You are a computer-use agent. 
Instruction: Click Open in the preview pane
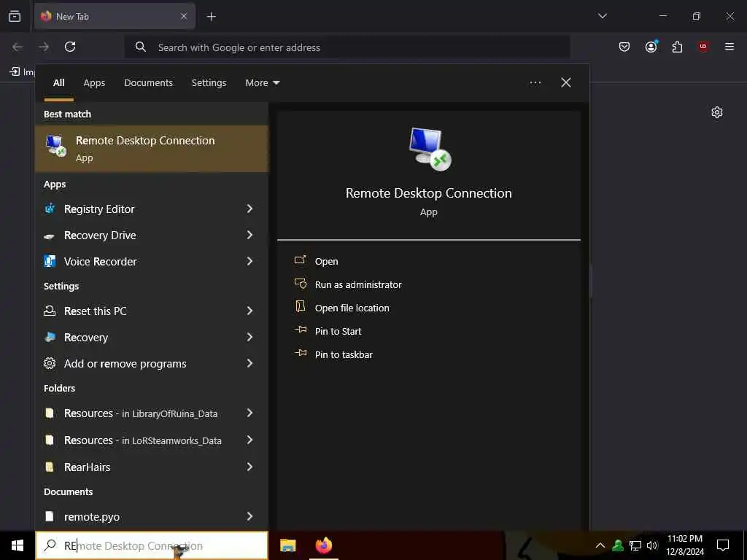point(326,262)
